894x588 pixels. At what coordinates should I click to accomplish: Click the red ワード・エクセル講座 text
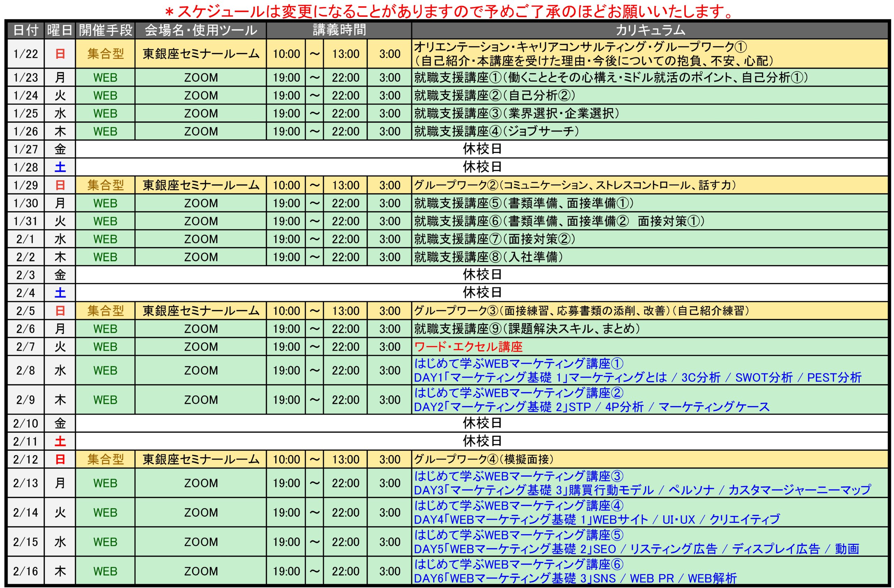point(468,347)
